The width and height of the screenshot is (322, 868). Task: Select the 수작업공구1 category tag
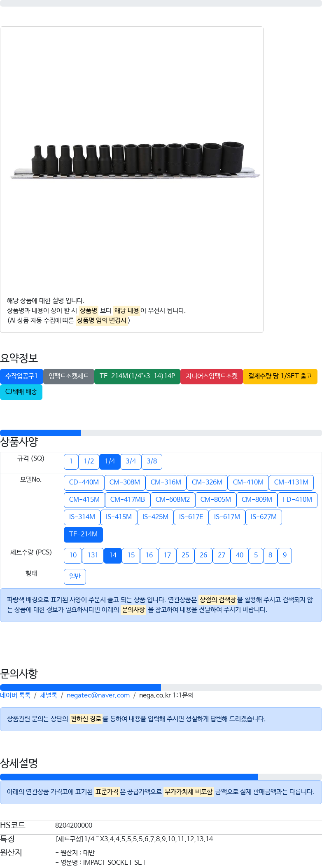click(21, 376)
